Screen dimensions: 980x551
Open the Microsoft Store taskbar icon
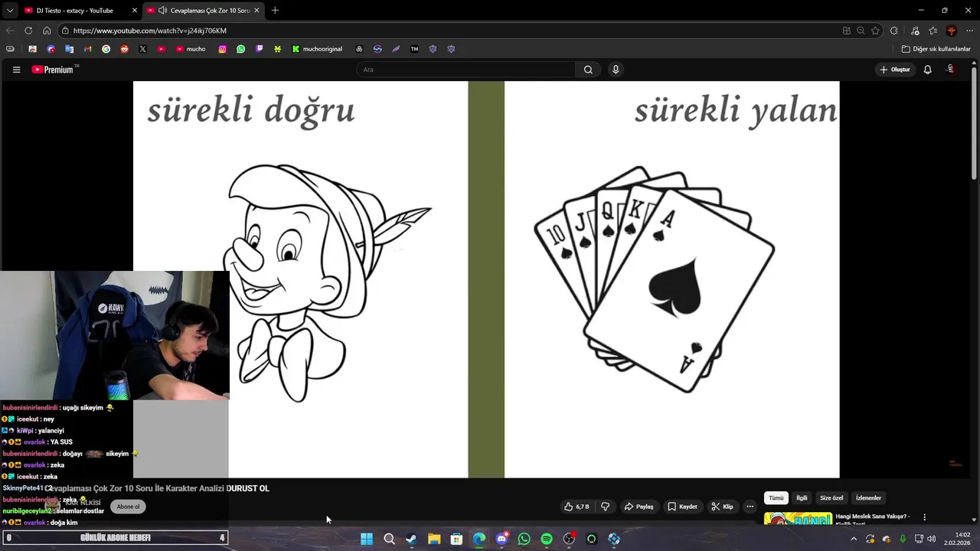(x=456, y=539)
